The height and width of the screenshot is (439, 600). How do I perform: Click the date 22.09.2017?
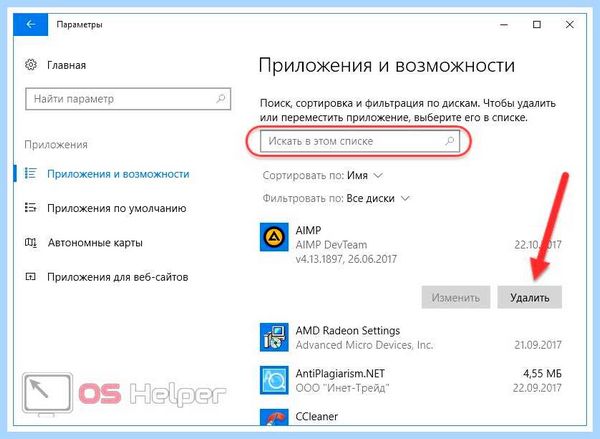pos(537,388)
